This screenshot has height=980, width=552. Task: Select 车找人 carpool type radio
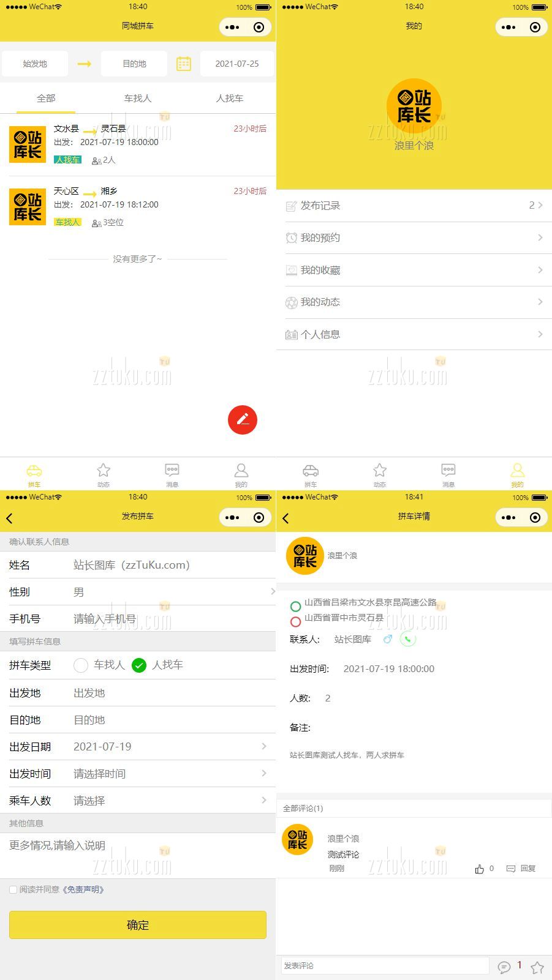pyautogui.click(x=81, y=665)
